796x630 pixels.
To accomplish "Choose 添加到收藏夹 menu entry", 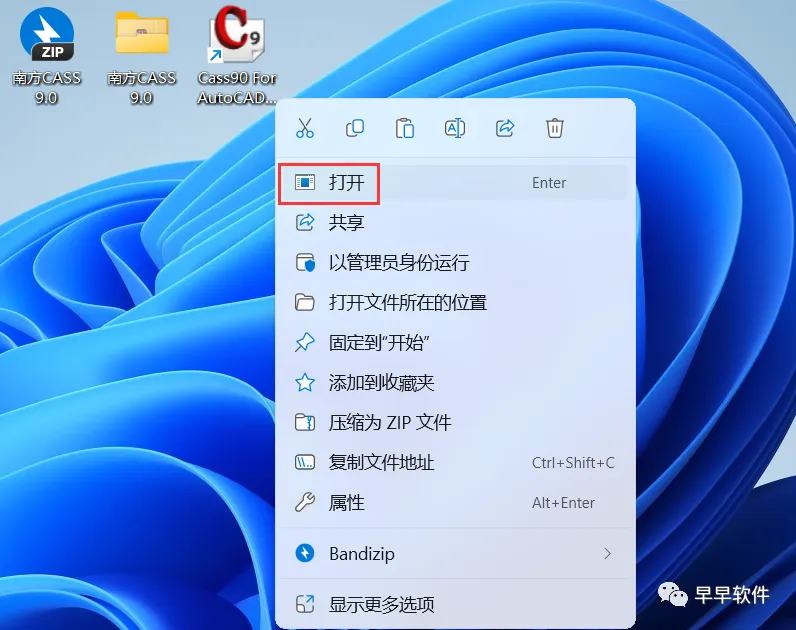I will click(454, 382).
